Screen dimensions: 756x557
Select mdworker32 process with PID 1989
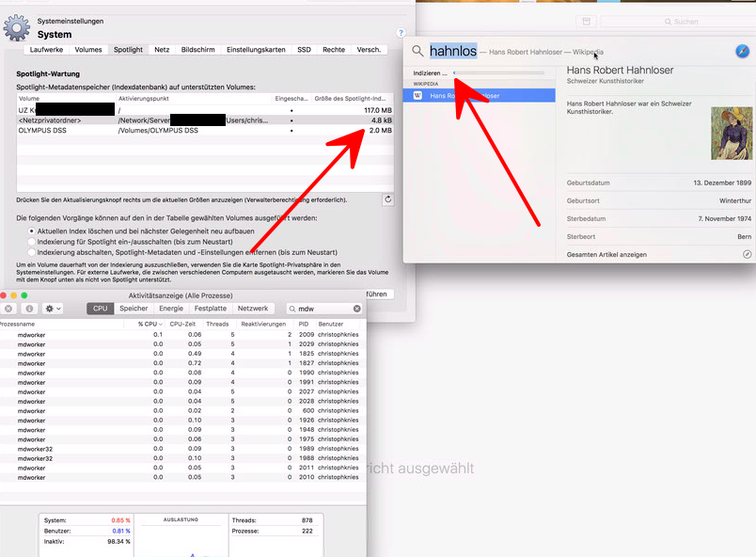[182, 449]
